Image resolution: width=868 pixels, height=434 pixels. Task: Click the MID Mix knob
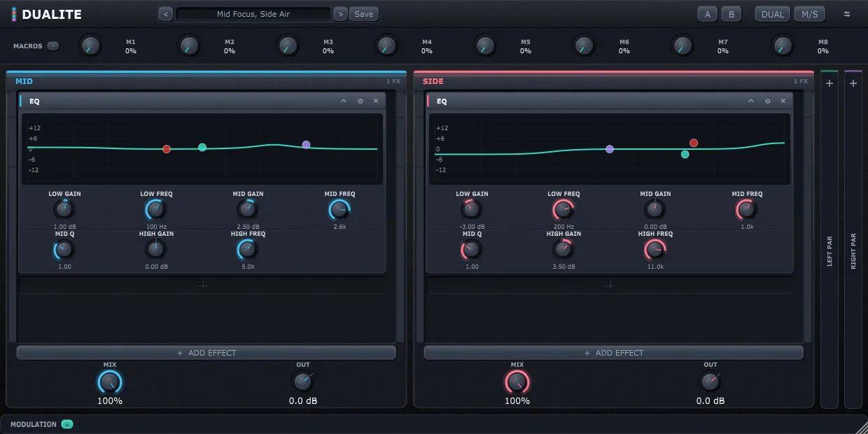[x=110, y=382]
